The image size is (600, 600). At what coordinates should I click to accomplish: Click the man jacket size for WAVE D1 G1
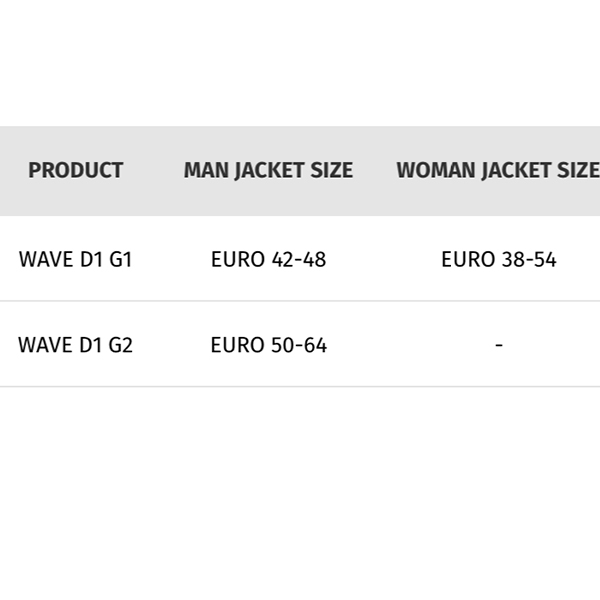coord(268,260)
